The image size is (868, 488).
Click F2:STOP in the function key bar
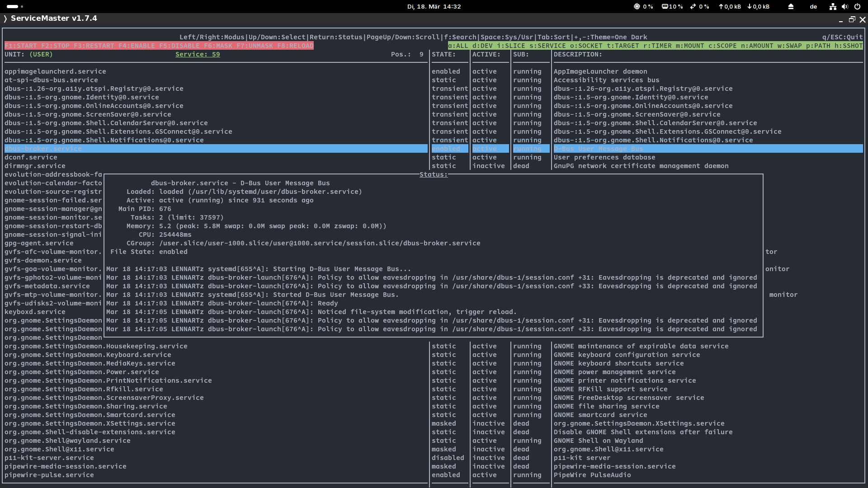tap(56, 46)
